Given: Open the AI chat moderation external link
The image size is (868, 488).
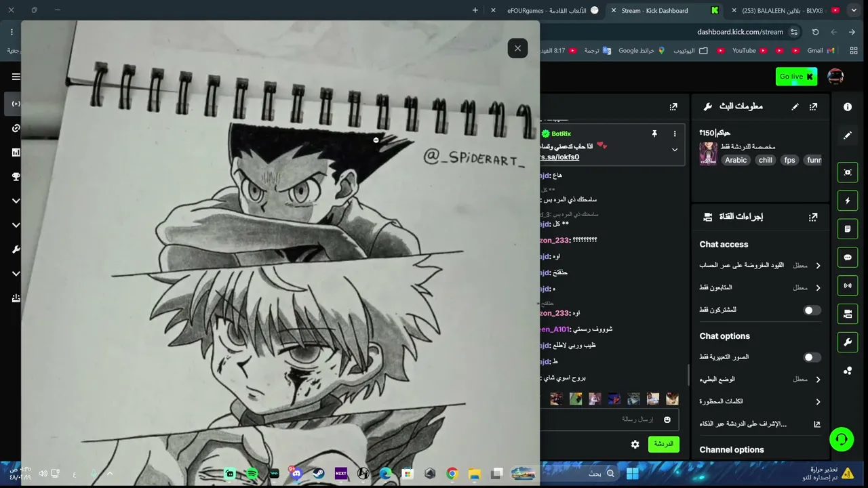Looking at the screenshot, I should 817,424.
